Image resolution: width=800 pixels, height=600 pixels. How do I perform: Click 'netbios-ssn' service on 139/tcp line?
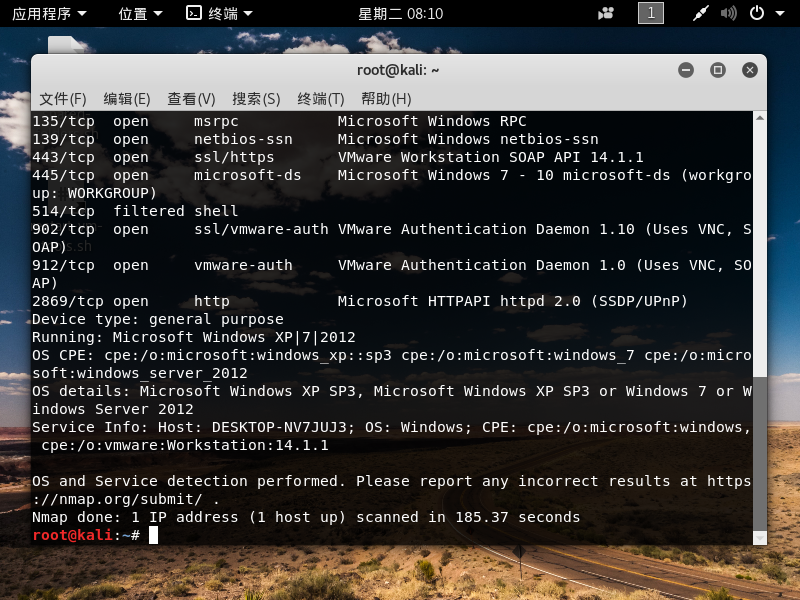point(243,139)
